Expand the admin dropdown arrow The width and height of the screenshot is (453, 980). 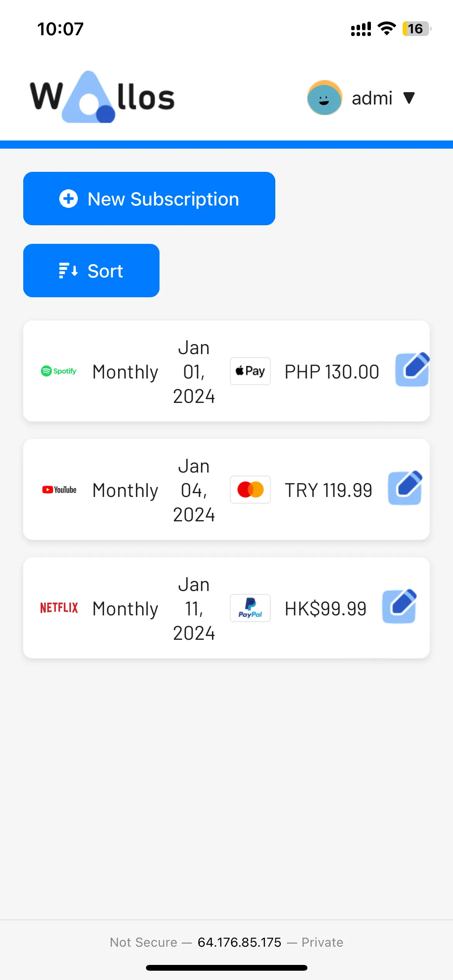[x=409, y=98]
